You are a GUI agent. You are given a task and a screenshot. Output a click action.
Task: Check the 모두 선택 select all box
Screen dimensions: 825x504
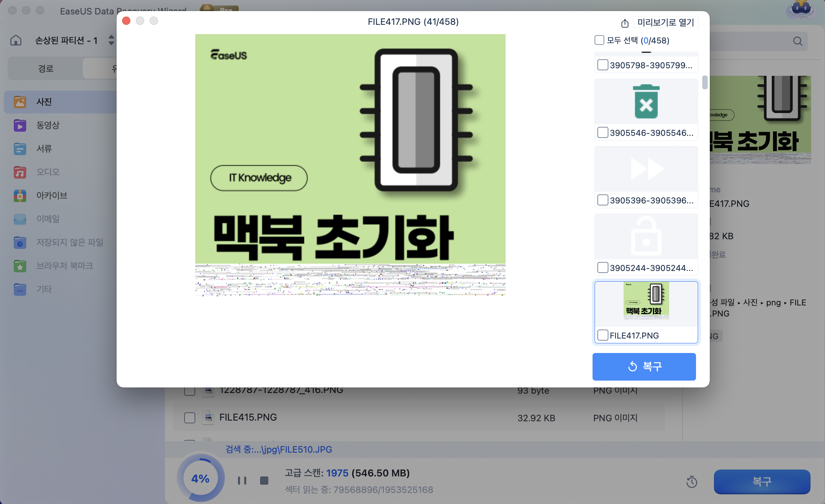click(599, 40)
